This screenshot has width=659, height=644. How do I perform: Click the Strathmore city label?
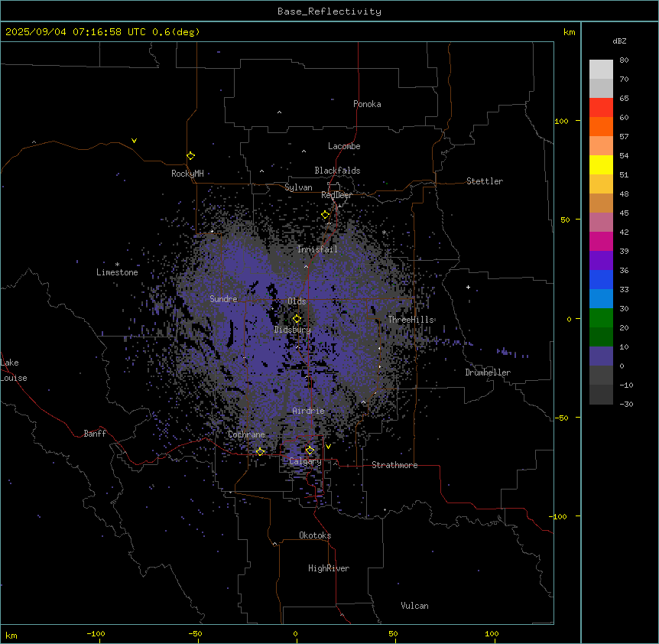click(x=394, y=465)
